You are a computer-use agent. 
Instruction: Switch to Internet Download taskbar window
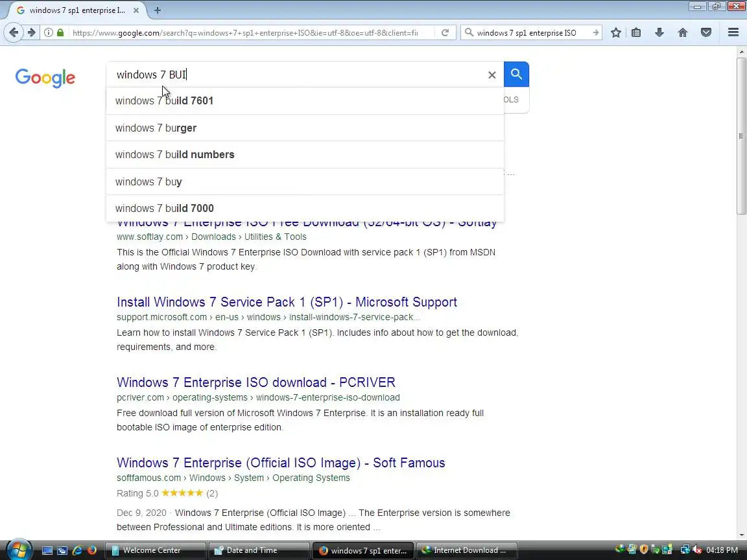click(x=467, y=550)
